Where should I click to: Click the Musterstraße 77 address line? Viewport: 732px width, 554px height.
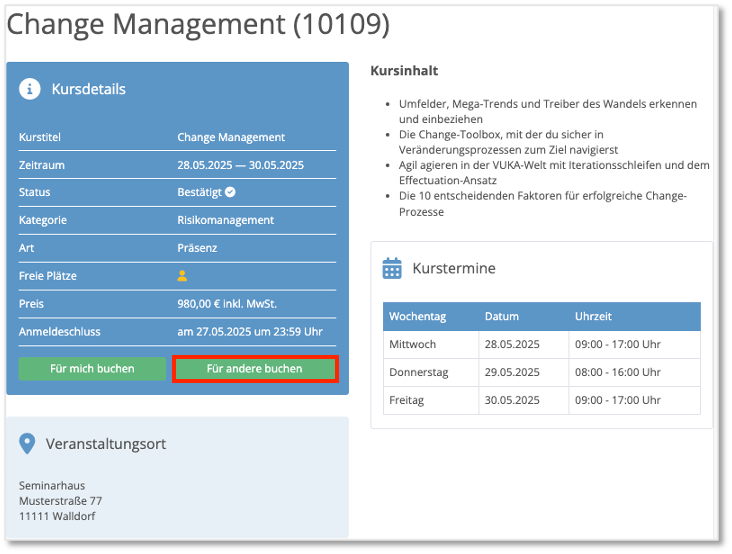(x=60, y=501)
